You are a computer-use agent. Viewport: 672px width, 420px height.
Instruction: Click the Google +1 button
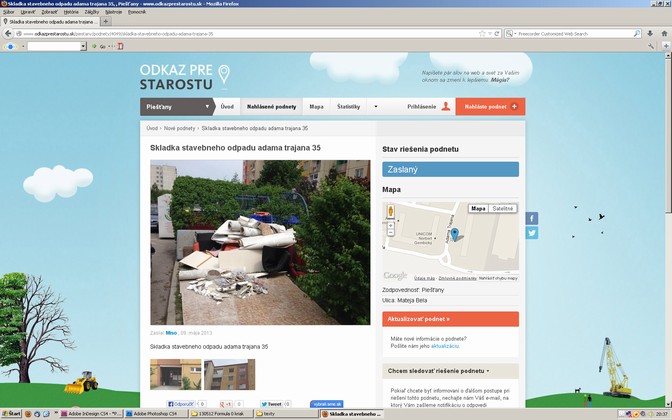coord(226,404)
